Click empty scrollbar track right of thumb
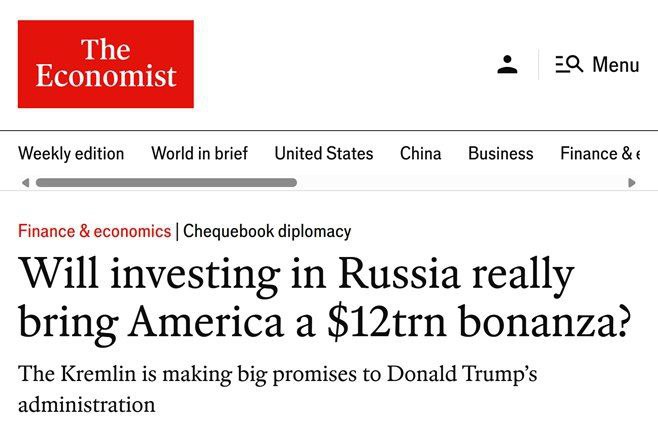The height and width of the screenshot is (438, 658). point(460,183)
